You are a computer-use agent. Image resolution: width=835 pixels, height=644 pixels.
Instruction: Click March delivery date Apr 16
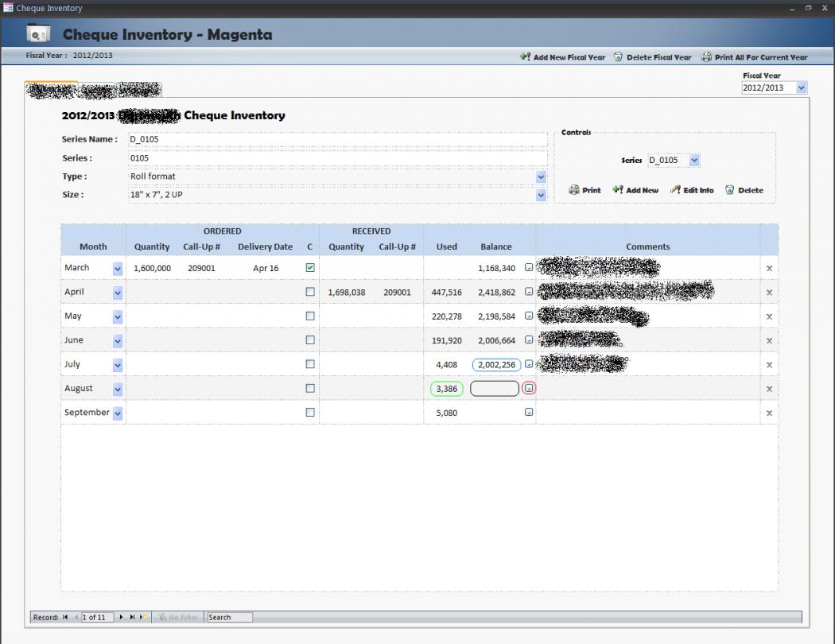pyautogui.click(x=266, y=268)
